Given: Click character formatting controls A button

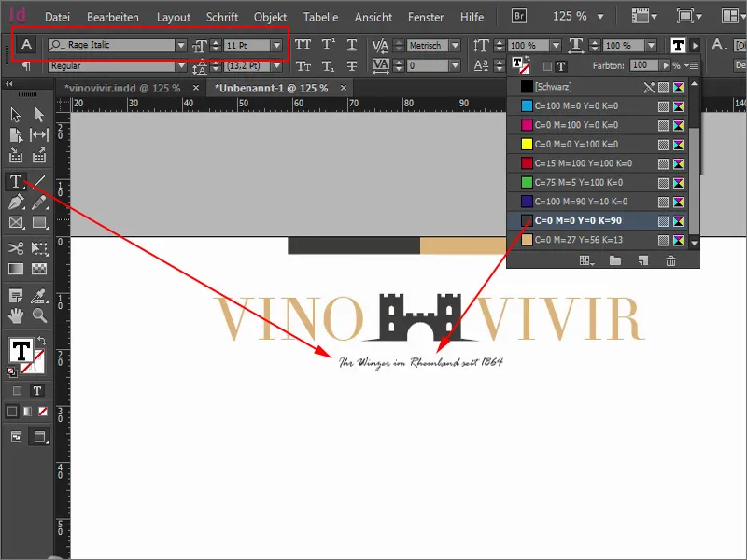Looking at the screenshot, I should pos(26,45).
